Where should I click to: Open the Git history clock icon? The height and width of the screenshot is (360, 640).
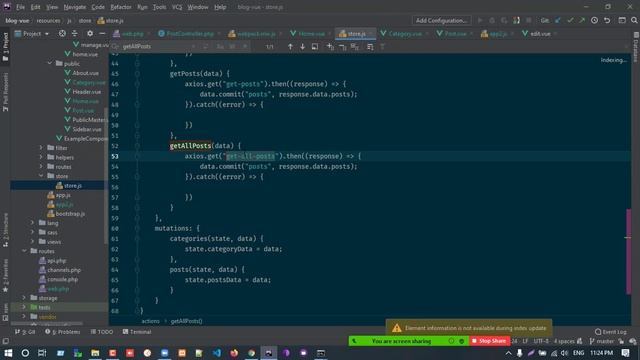594,20
